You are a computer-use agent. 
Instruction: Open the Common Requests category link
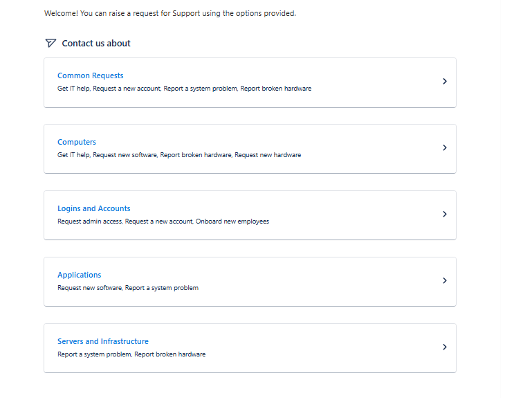click(90, 75)
